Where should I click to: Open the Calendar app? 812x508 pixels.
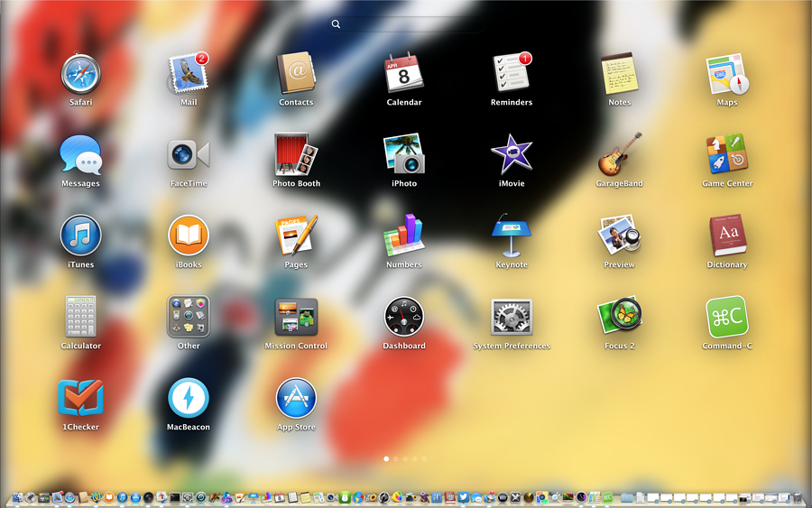coord(403,74)
